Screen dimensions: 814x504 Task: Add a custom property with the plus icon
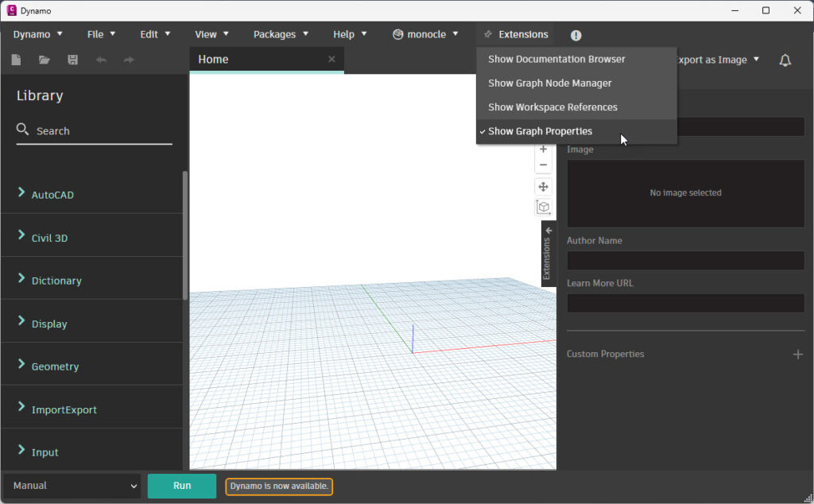tap(798, 354)
